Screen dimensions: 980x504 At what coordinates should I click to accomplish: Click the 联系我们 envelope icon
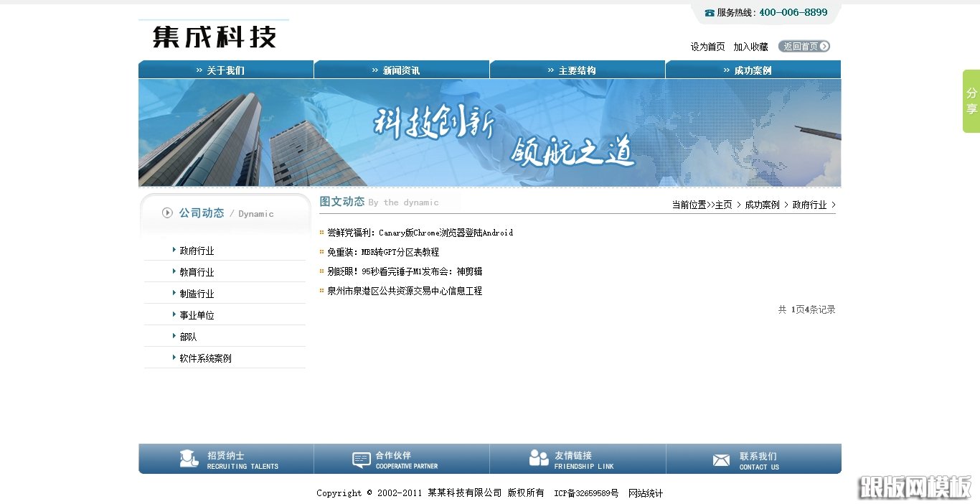(721, 459)
